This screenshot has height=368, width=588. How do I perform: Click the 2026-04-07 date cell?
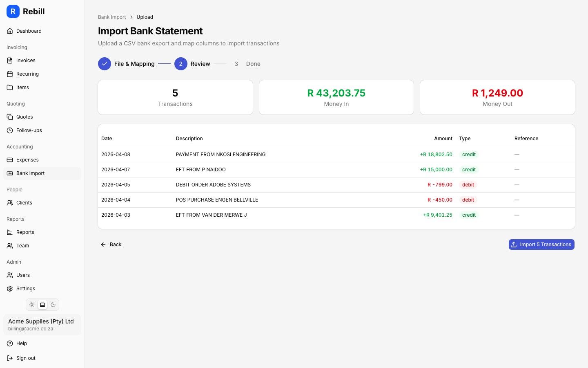pyautogui.click(x=116, y=170)
